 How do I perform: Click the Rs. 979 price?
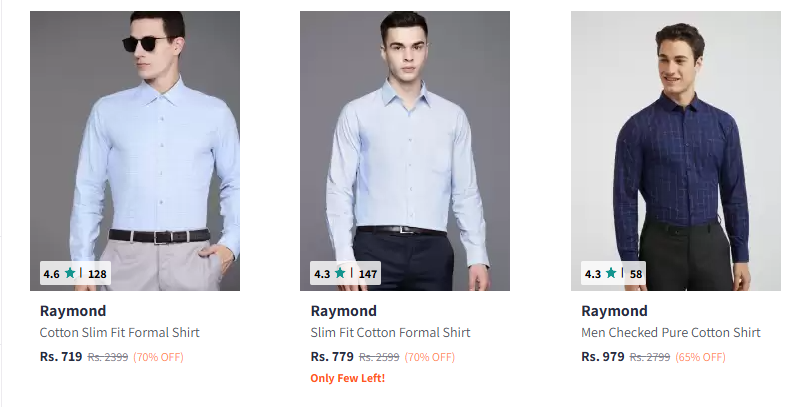click(x=603, y=356)
